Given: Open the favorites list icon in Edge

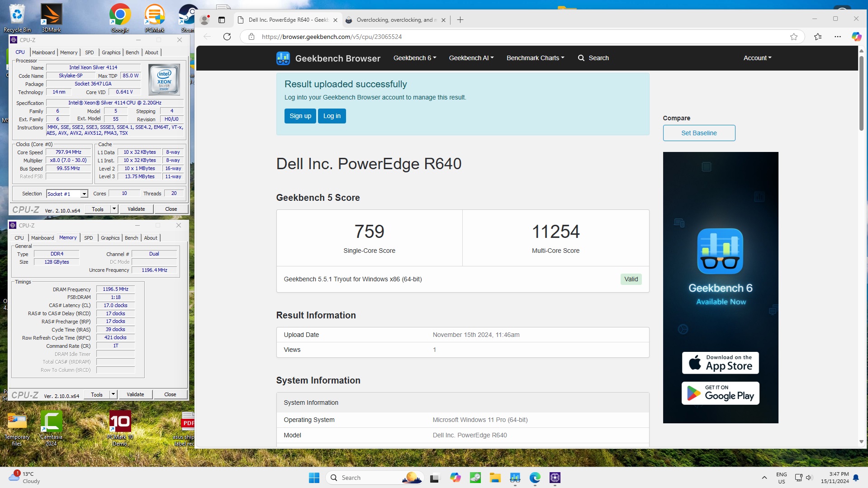Looking at the screenshot, I should (x=818, y=37).
